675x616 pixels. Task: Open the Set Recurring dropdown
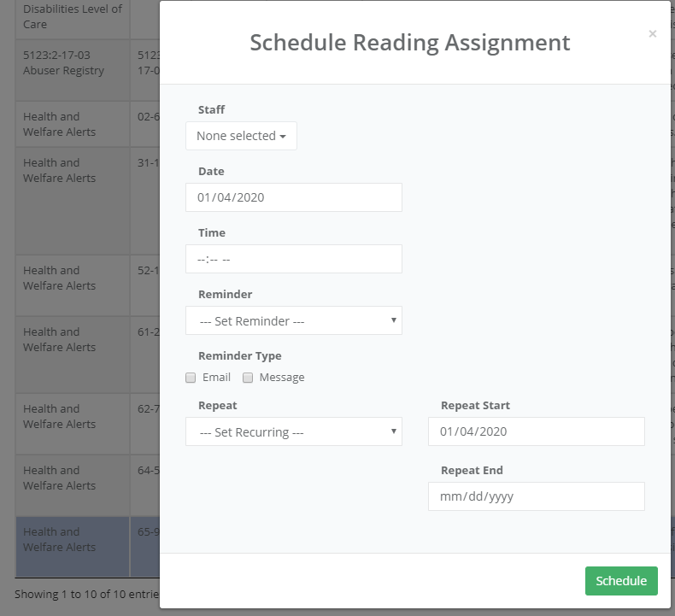point(293,431)
